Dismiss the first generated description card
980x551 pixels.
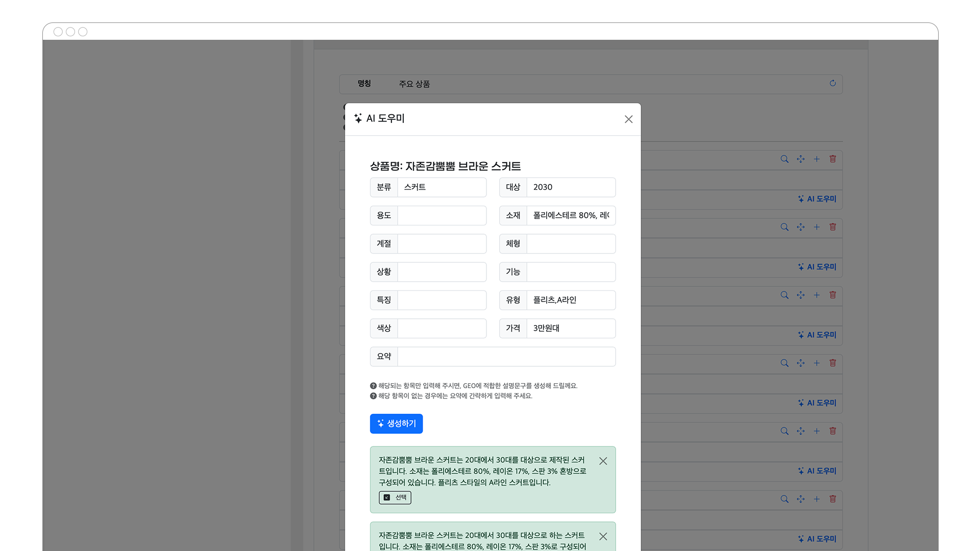(x=603, y=461)
